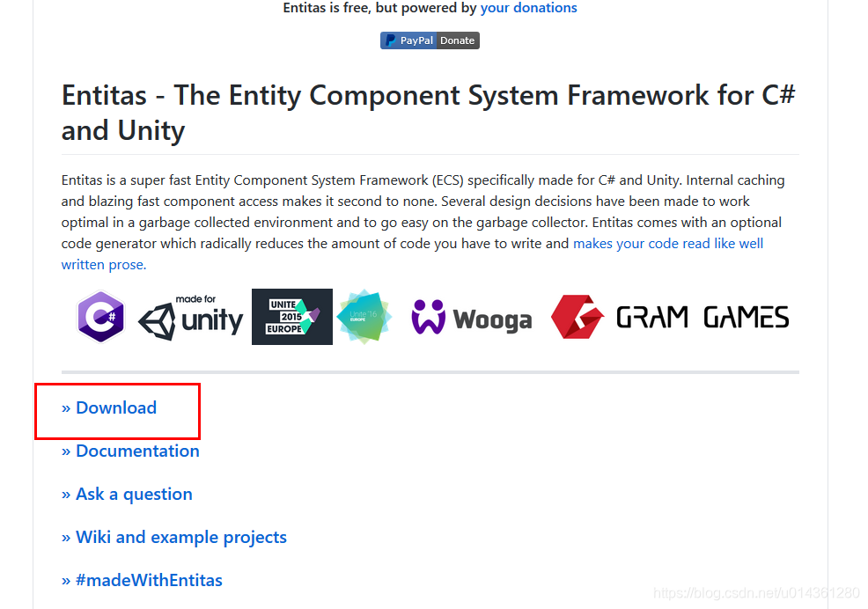
Task: Click the red Gram Games hexagon icon
Action: tap(577, 317)
